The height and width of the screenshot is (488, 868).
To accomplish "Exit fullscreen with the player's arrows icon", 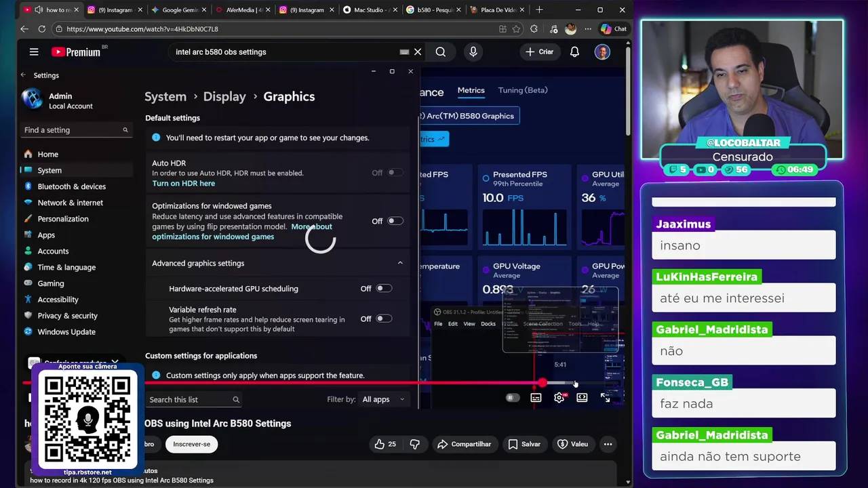I will point(605,398).
